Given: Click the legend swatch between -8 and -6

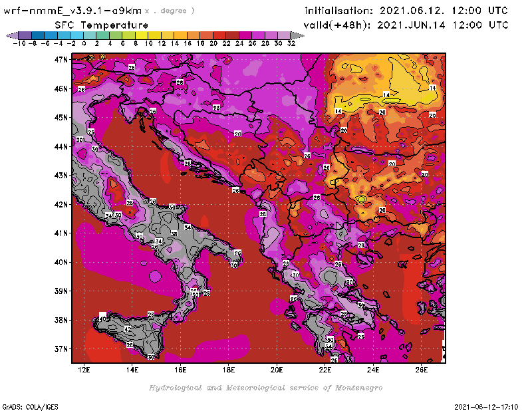Looking at the screenshot, I should [x=38, y=35].
